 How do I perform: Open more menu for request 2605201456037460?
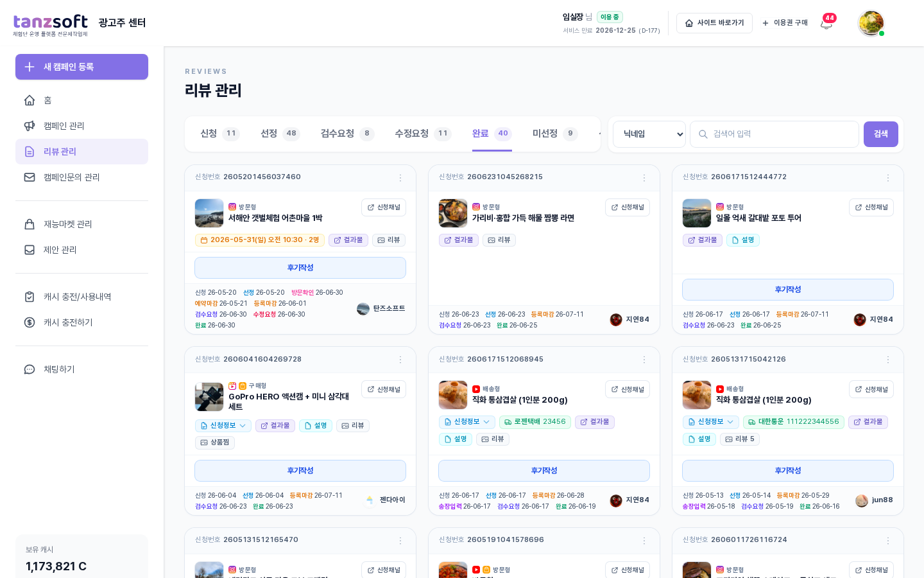pos(400,178)
